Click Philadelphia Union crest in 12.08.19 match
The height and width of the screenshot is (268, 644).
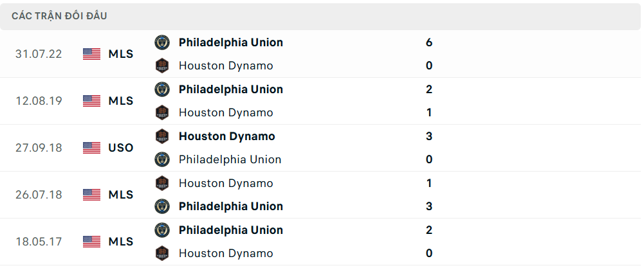click(162, 89)
